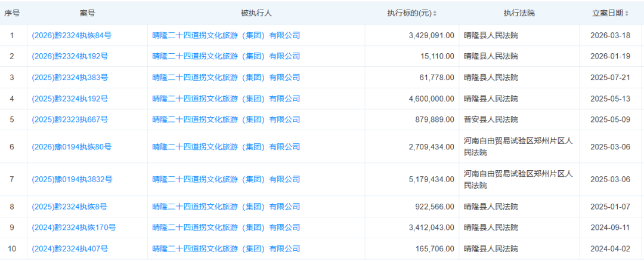Open case (2025)黔2324执192号
The width and height of the screenshot is (644, 261).
(x=70, y=99)
